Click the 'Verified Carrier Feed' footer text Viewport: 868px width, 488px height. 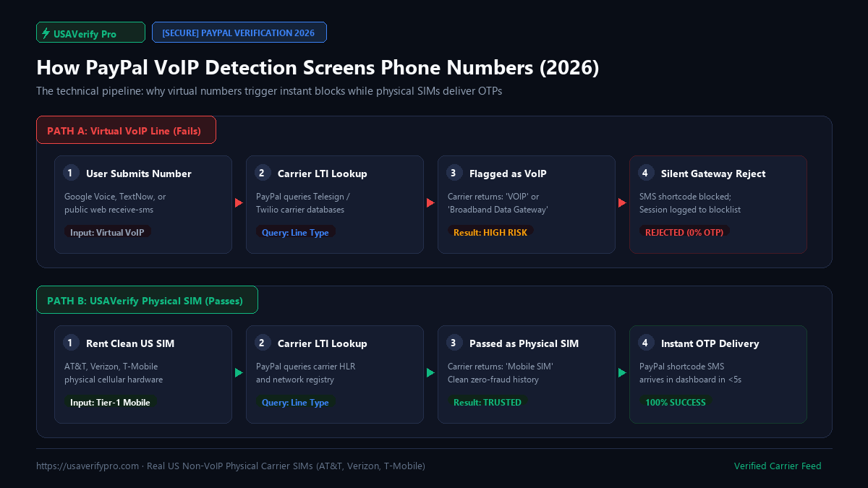click(x=778, y=466)
